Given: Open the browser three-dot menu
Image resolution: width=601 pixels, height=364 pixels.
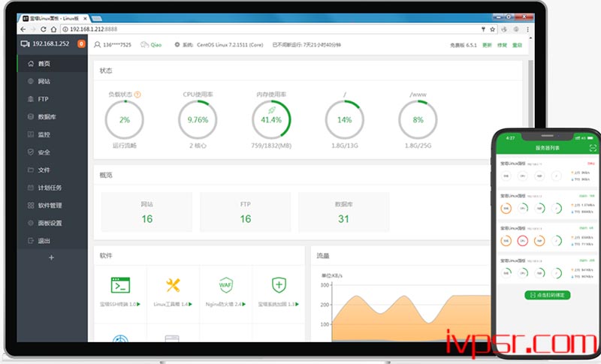Looking at the screenshot, I should click(x=527, y=29).
